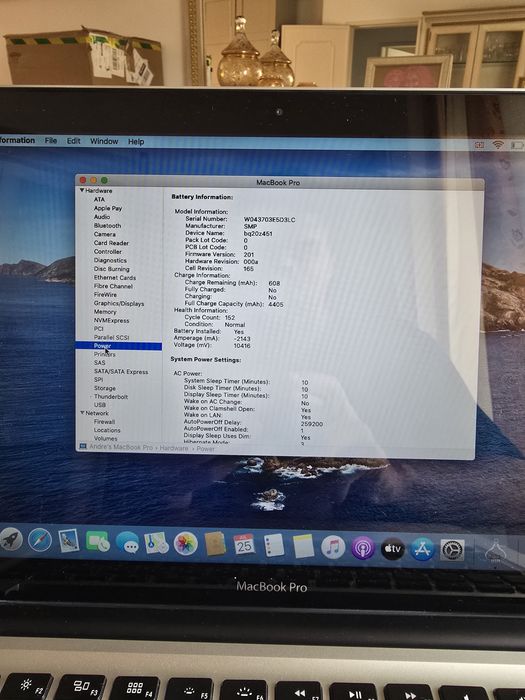525x700 pixels.
Task: Select Firewall under Network
Action: click(104, 421)
